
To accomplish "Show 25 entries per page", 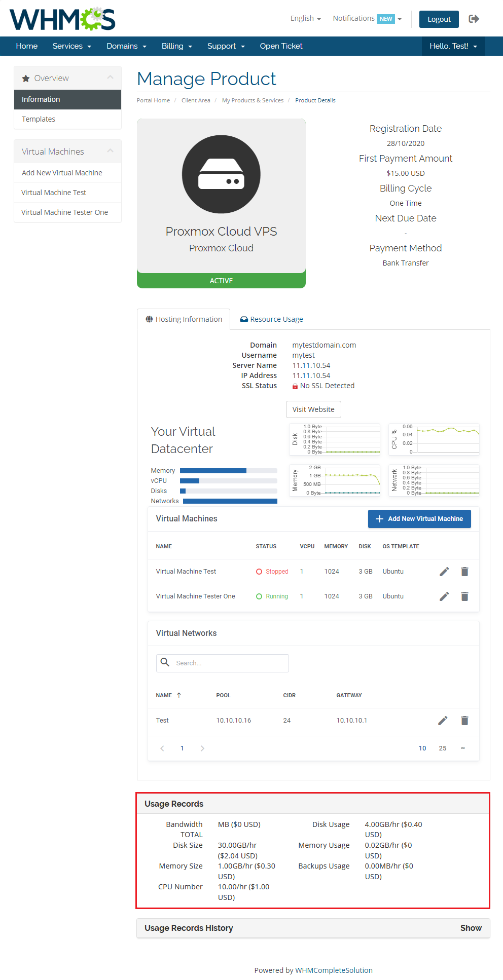I will 443,748.
